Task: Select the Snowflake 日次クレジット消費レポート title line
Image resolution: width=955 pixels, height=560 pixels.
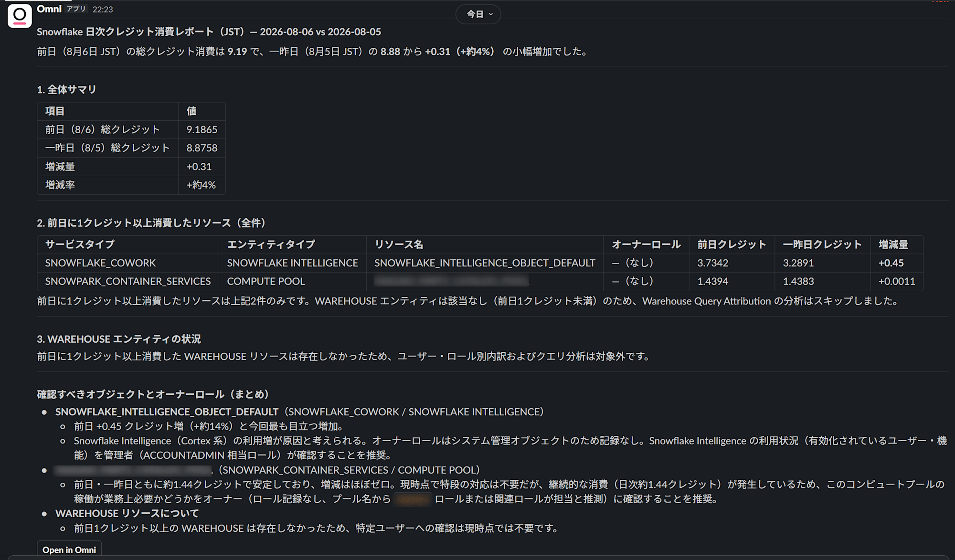Action: (x=209, y=32)
